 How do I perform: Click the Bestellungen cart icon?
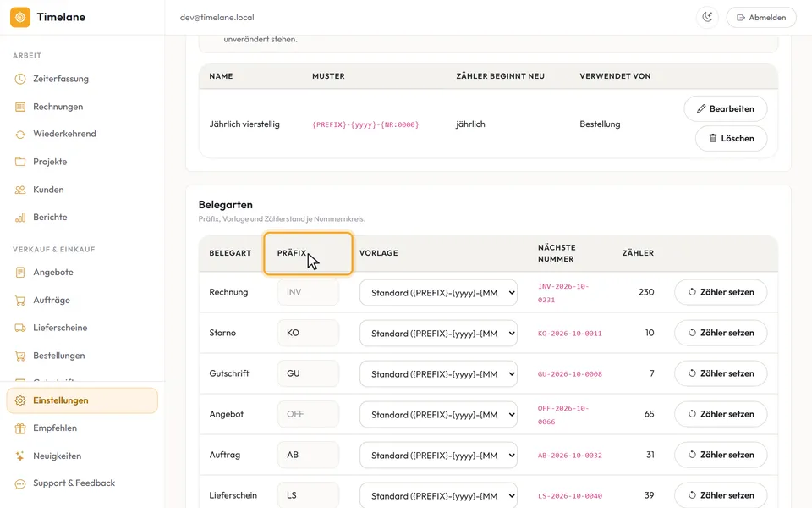(20, 356)
